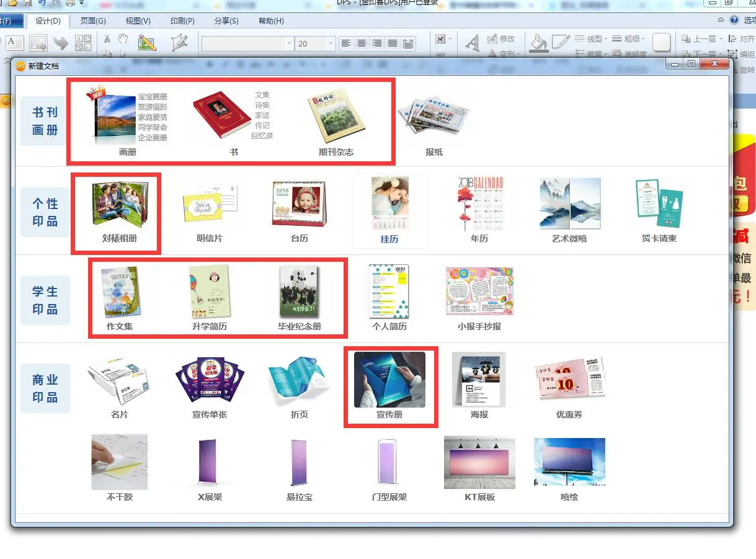
Task: Click the rounded white shape swatch
Action: (662, 42)
